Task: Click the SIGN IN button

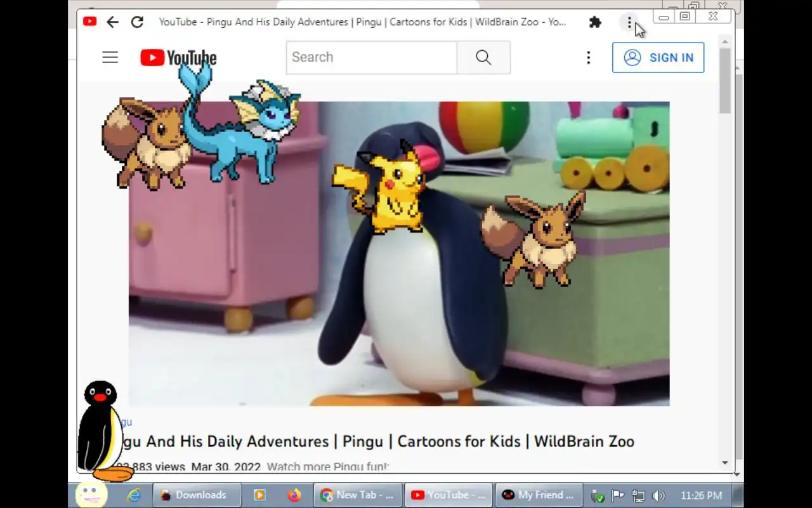Action: pos(658,58)
